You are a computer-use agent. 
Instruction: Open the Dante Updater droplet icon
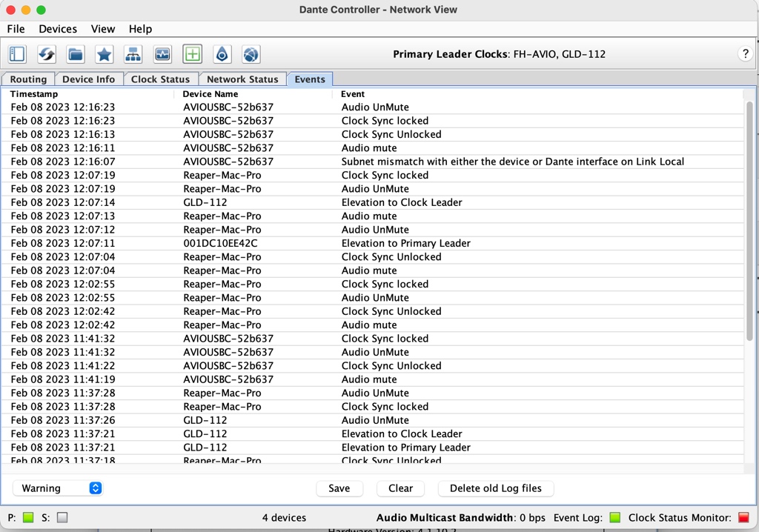[222, 54]
